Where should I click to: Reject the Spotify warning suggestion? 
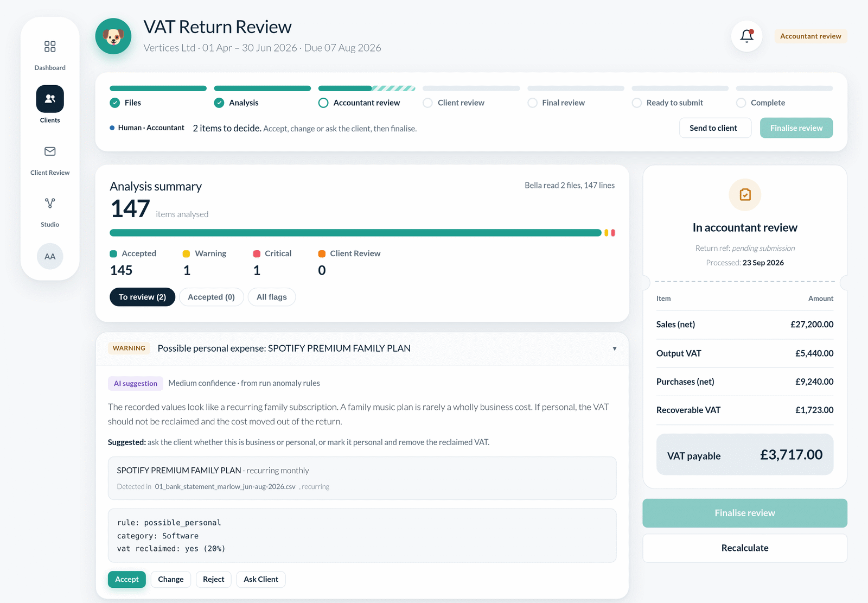click(x=214, y=579)
